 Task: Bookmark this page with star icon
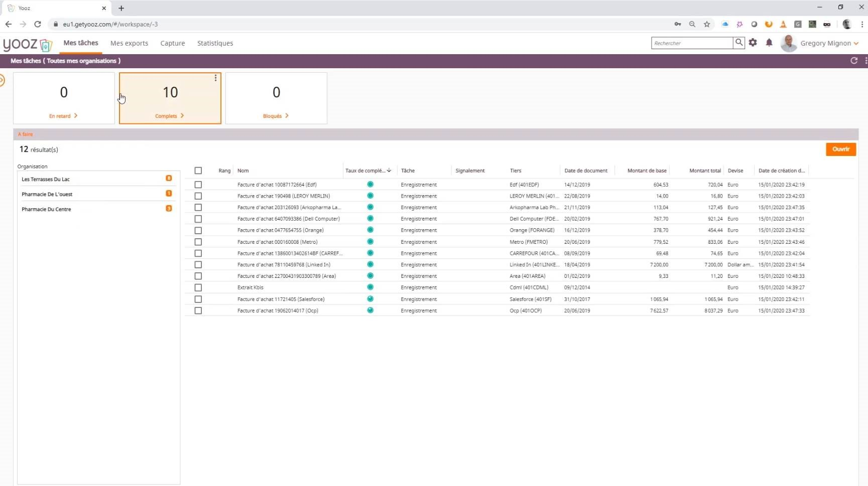707,24
